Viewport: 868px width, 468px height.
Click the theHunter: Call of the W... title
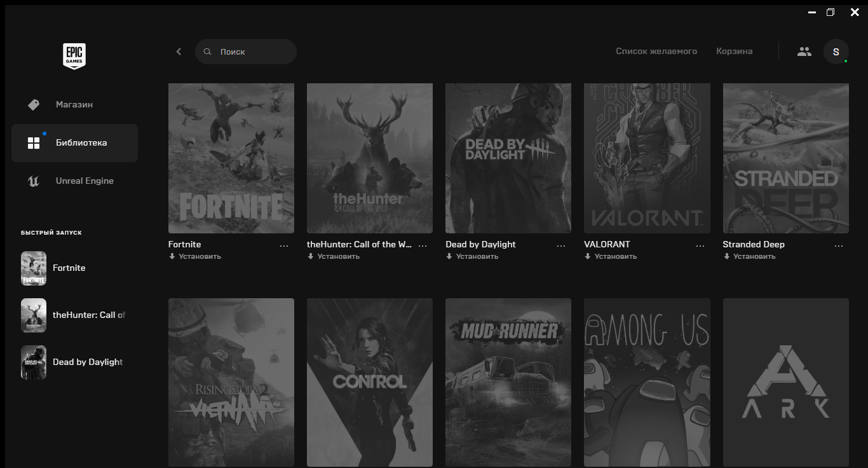point(360,245)
